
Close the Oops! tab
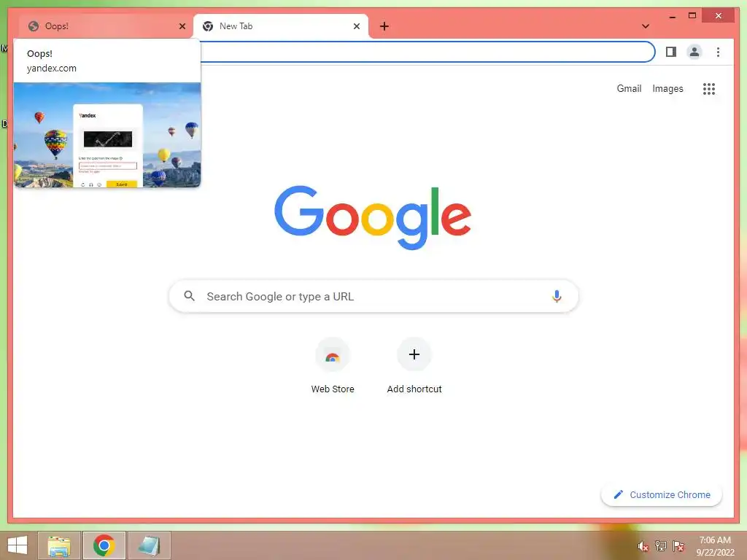click(x=182, y=26)
